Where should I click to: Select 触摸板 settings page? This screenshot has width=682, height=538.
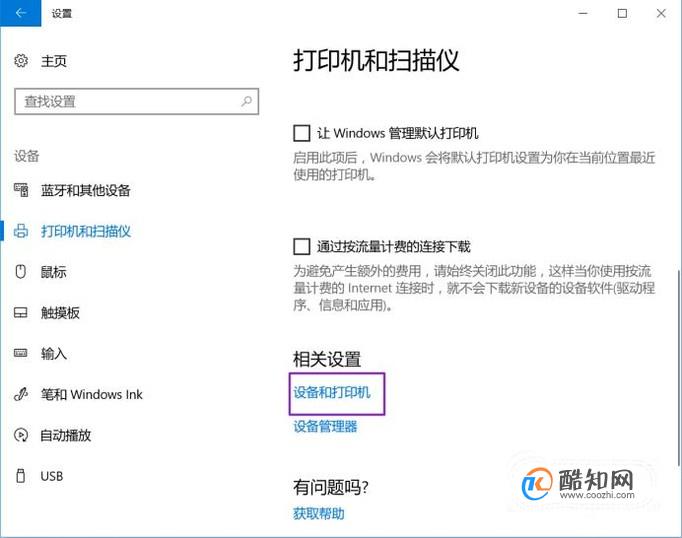pyautogui.click(x=60, y=313)
